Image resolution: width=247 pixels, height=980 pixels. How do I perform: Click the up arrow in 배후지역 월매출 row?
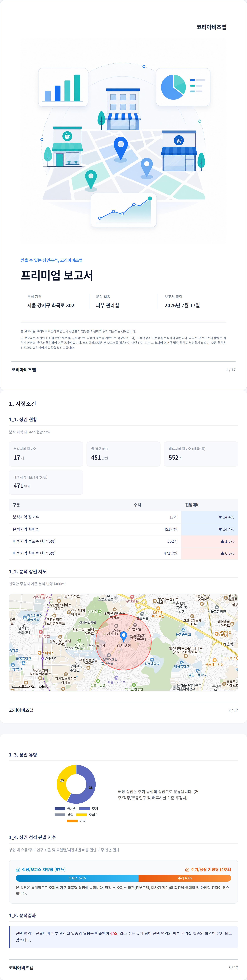click(x=222, y=553)
